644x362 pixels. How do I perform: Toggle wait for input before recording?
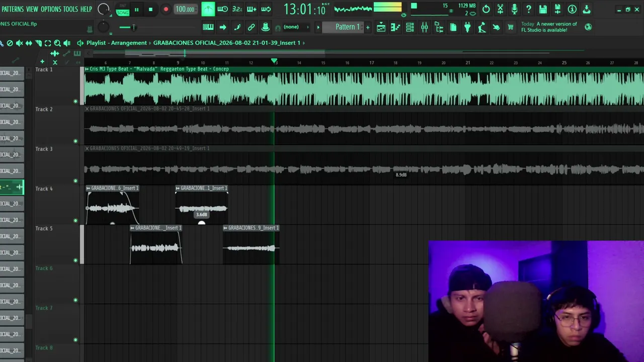pyautogui.click(x=222, y=9)
